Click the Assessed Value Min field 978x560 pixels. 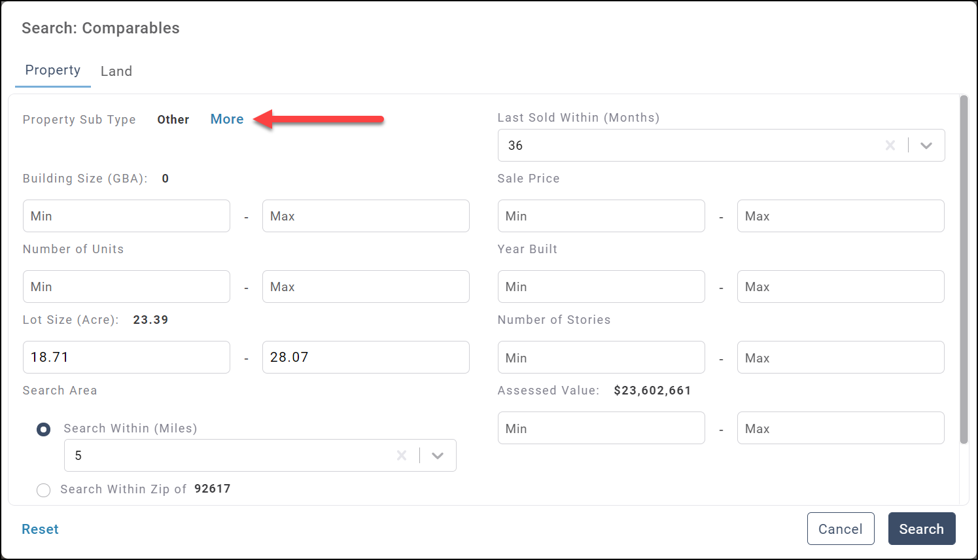coord(601,428)
